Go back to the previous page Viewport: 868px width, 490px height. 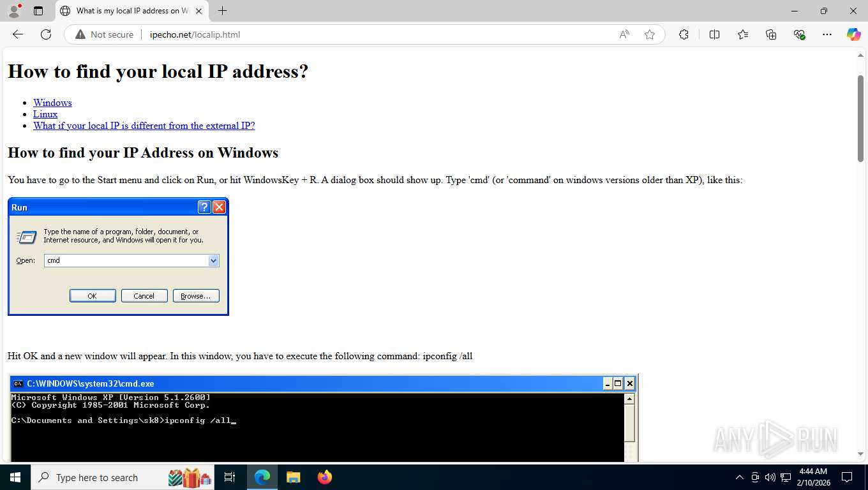(18, 34)
